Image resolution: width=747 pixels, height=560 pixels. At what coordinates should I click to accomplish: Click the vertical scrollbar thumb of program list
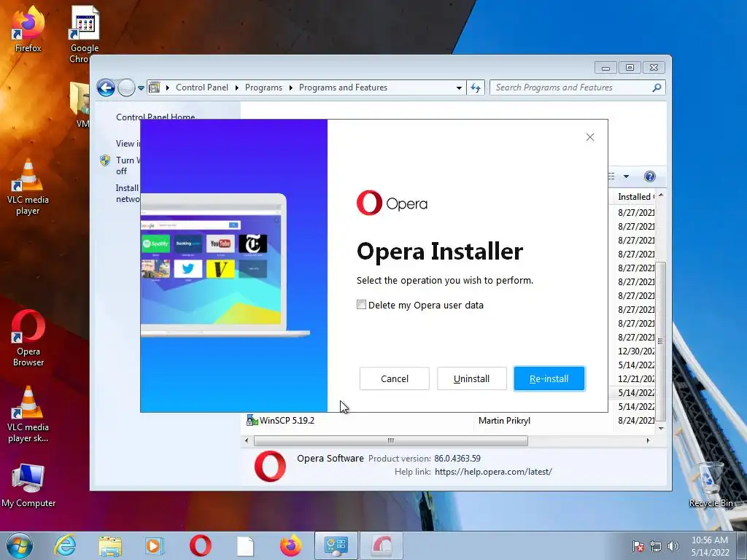point(661,341)
